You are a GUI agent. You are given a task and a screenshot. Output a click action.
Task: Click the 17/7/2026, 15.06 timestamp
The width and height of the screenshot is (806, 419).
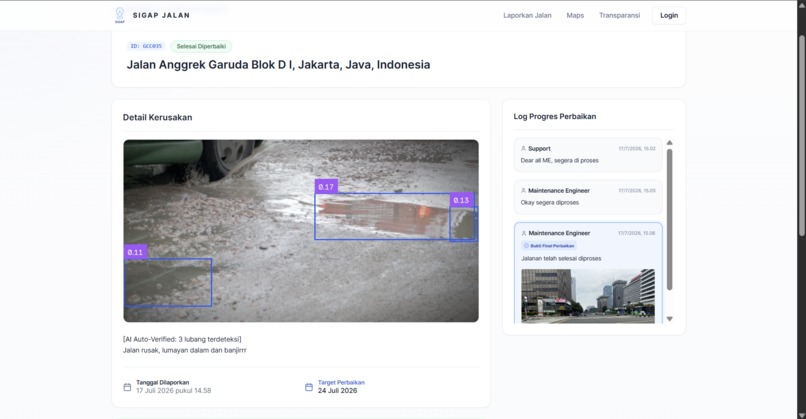coord(636,233)
